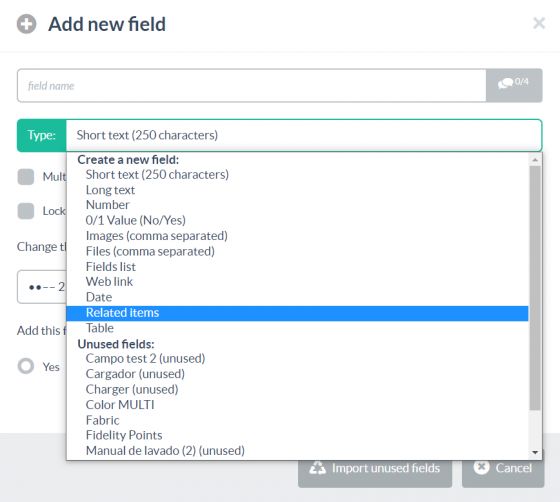The image size is (560, 502).
Task: Toggle the Lock checkbox
Action: click(x=26, y=211)
